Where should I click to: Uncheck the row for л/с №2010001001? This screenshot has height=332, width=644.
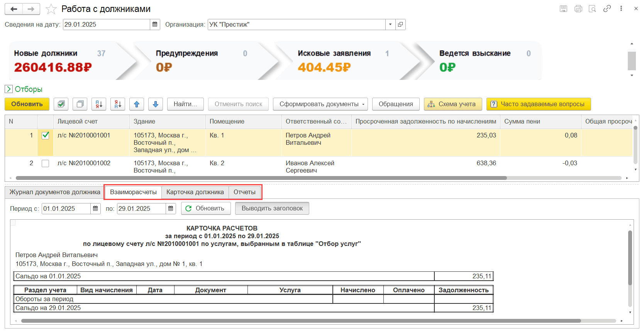(46, 136)
